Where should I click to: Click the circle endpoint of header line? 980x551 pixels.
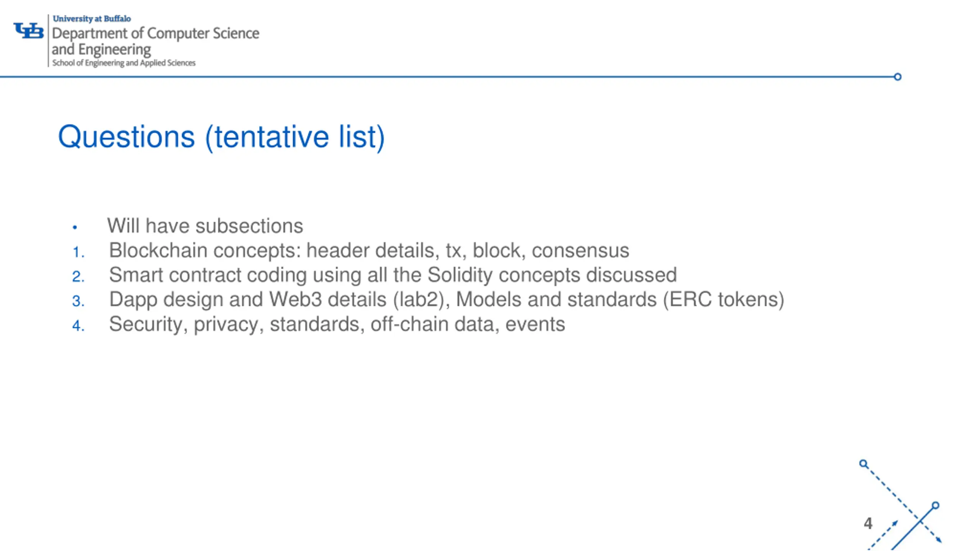[x=897, y=77]
